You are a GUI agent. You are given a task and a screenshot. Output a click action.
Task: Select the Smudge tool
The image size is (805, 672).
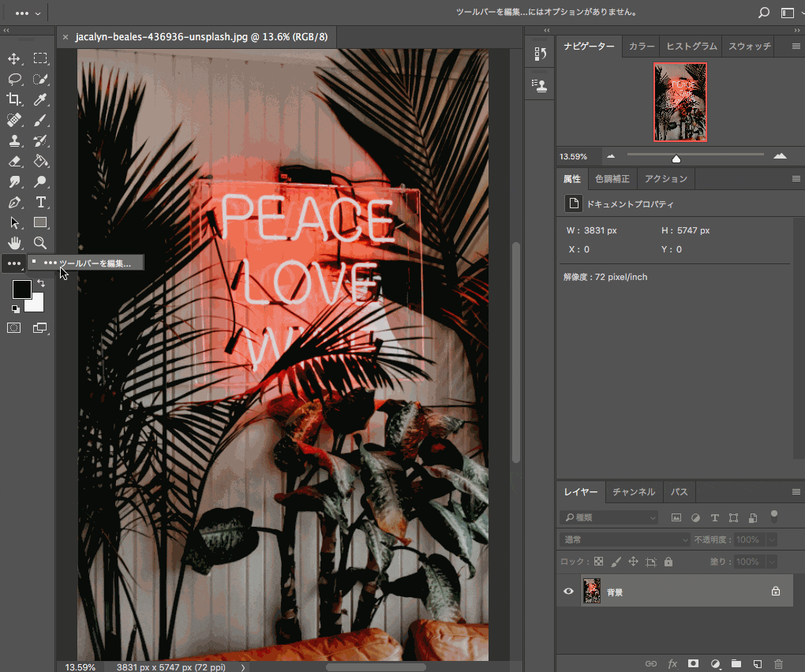tap(14, 181)
